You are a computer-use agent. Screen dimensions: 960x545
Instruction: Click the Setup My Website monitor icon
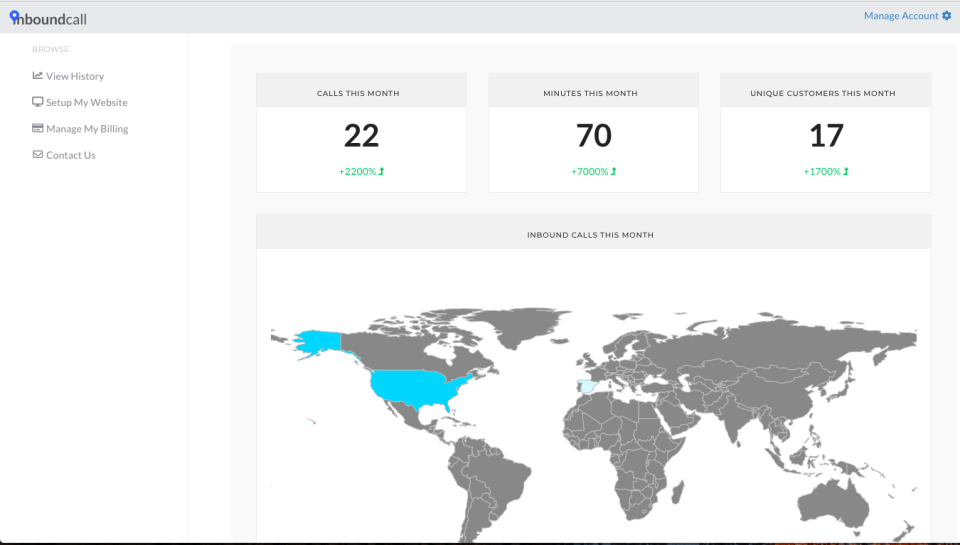38,102
